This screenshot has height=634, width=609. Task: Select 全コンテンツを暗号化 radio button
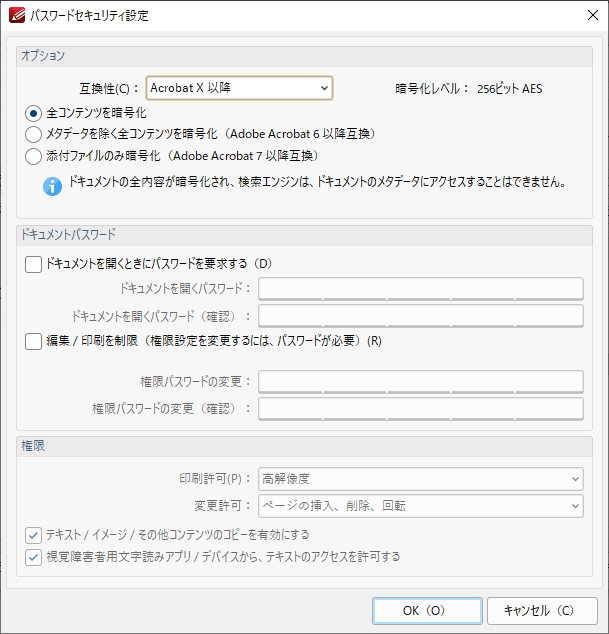coord(33,113)
